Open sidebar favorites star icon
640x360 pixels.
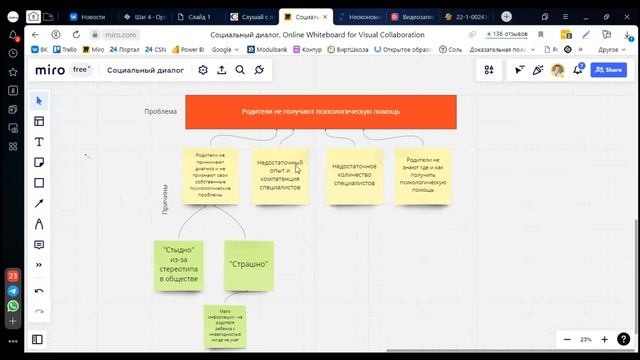tap(13, 72)
